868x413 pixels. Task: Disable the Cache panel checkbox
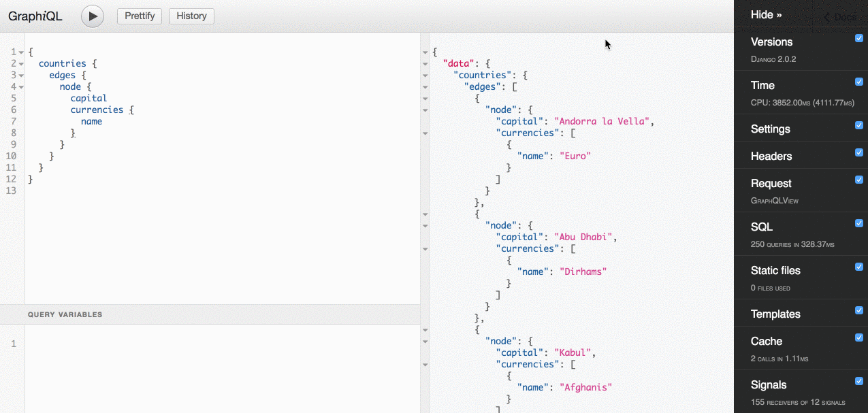click(859, 337)
